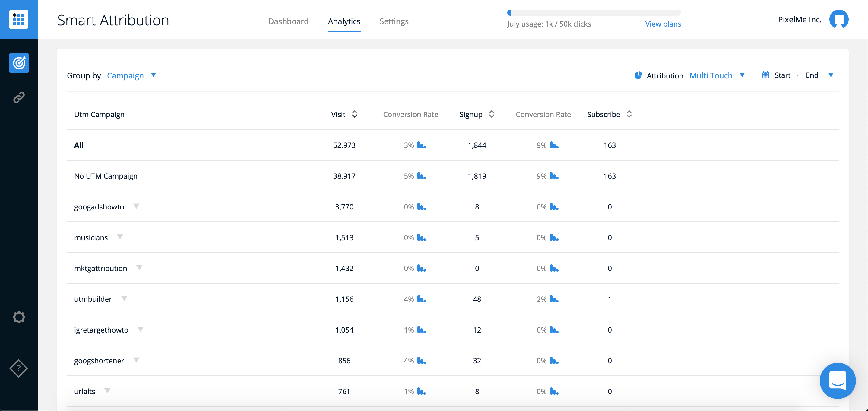Click the attribution pie chart icon
This screenshot has width=868, height=411.
pyautogui.click(x=638, y=75)
